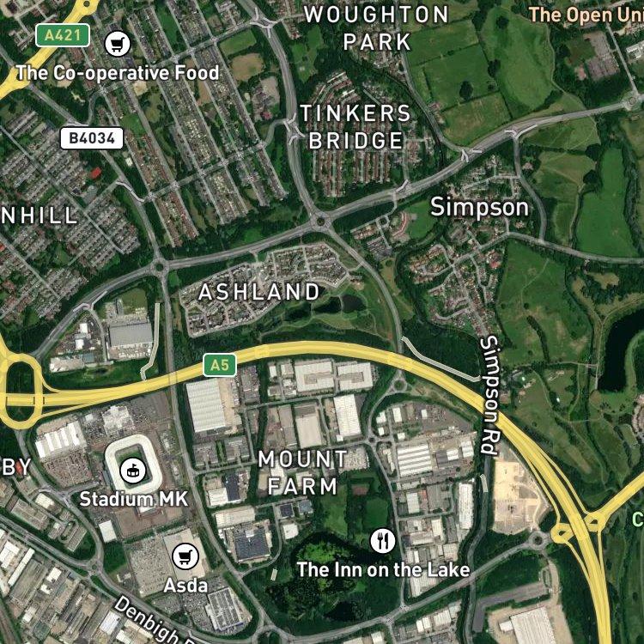Select the Stadium MK stadium icon
This screenshot has width=644, height=644.
(133, 471)
